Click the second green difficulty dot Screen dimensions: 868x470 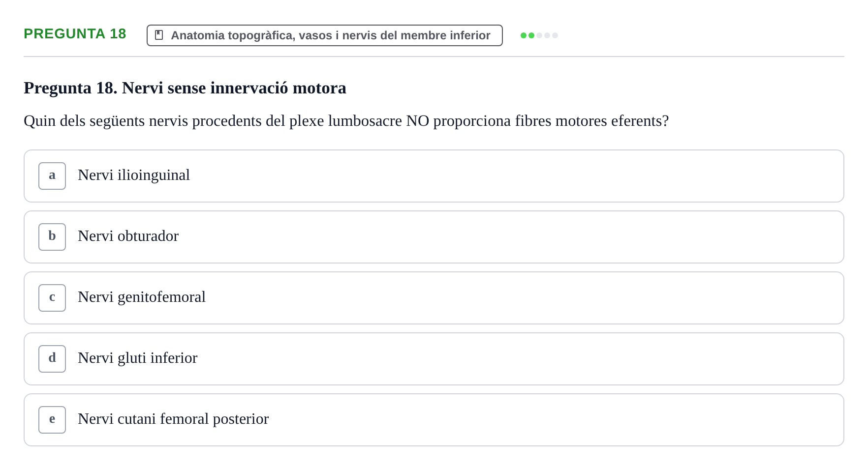(531, 35)
